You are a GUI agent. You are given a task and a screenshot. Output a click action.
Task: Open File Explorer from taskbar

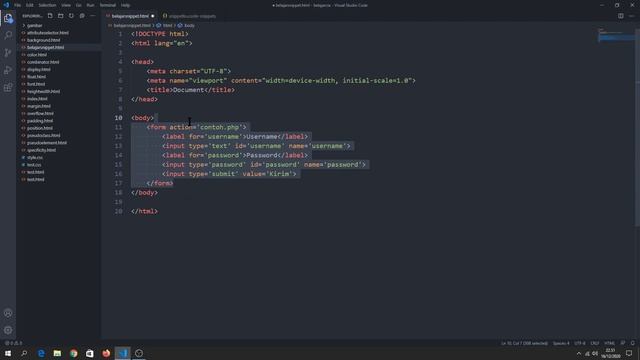click(57, 353)
